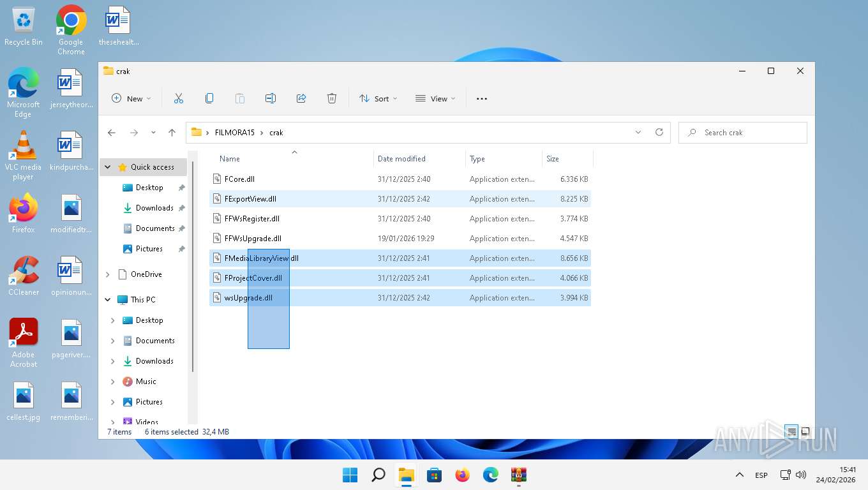868x490 pixels.
Task: Open Firefox desktop shortcut
Action: (23, 213)
